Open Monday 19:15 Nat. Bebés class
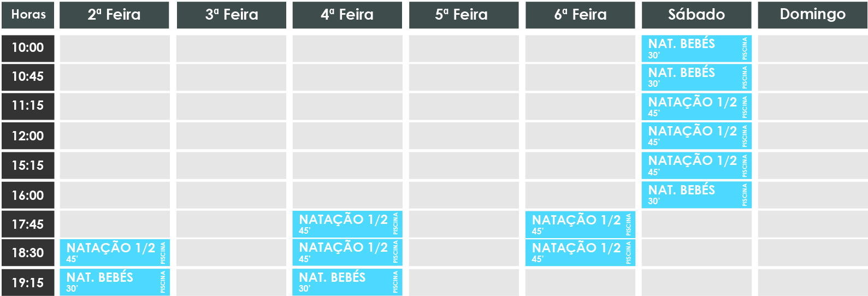This screenshot has height=296, width=868. coord(115,282)
